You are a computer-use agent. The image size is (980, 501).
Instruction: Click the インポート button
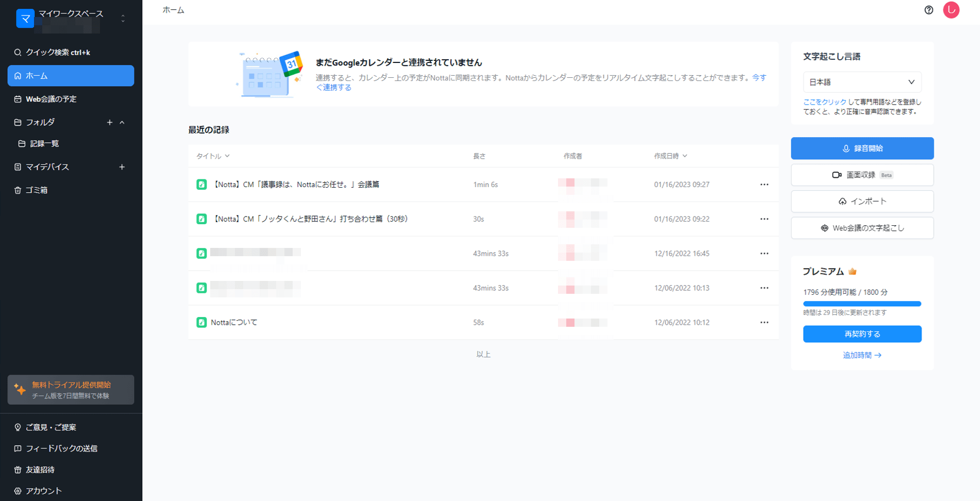pyautogui.click(x=862, y=202)
